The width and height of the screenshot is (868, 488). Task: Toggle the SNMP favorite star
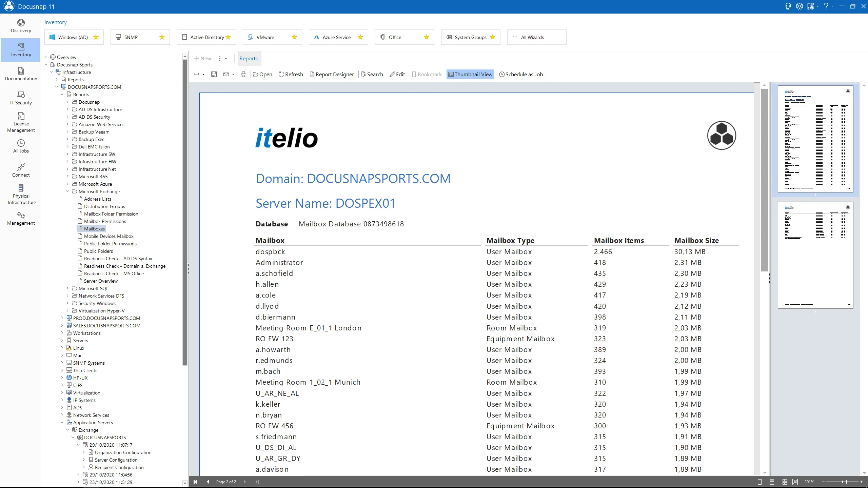point(162,37)
